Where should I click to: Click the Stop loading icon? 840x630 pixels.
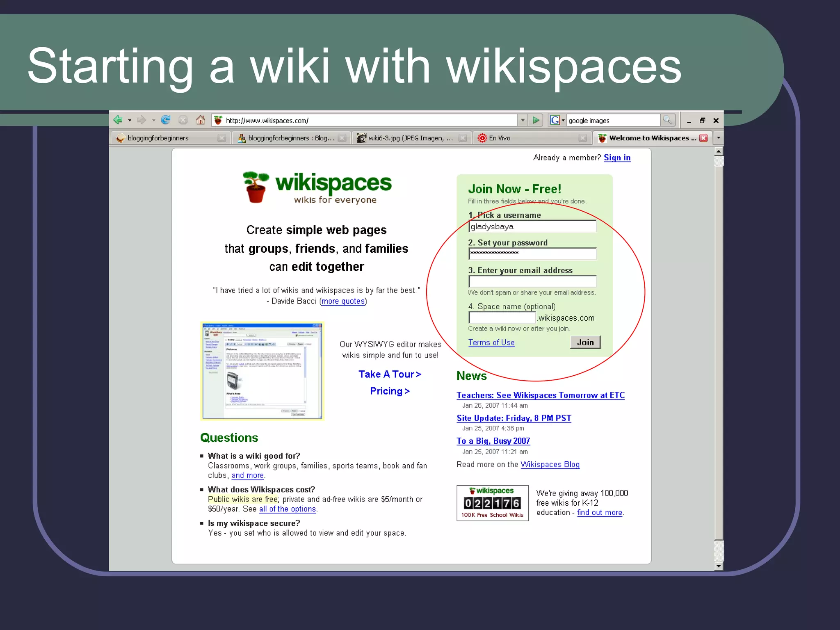coord(183,120)
